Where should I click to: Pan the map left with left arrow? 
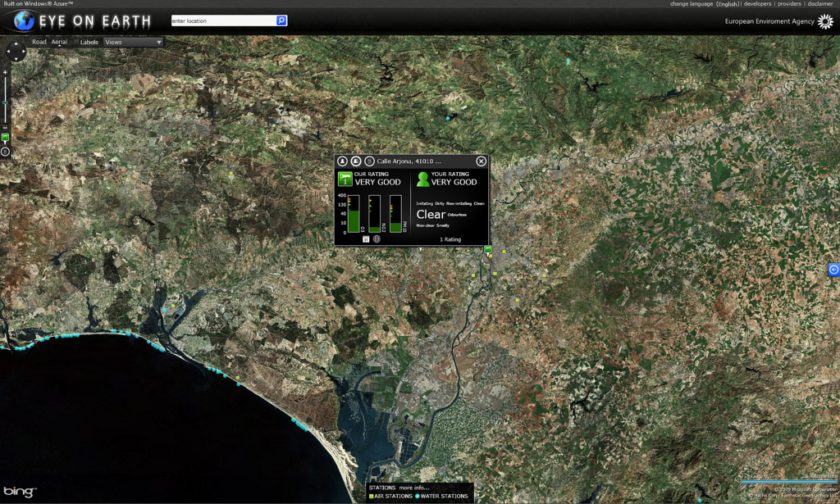coord(8,52)
